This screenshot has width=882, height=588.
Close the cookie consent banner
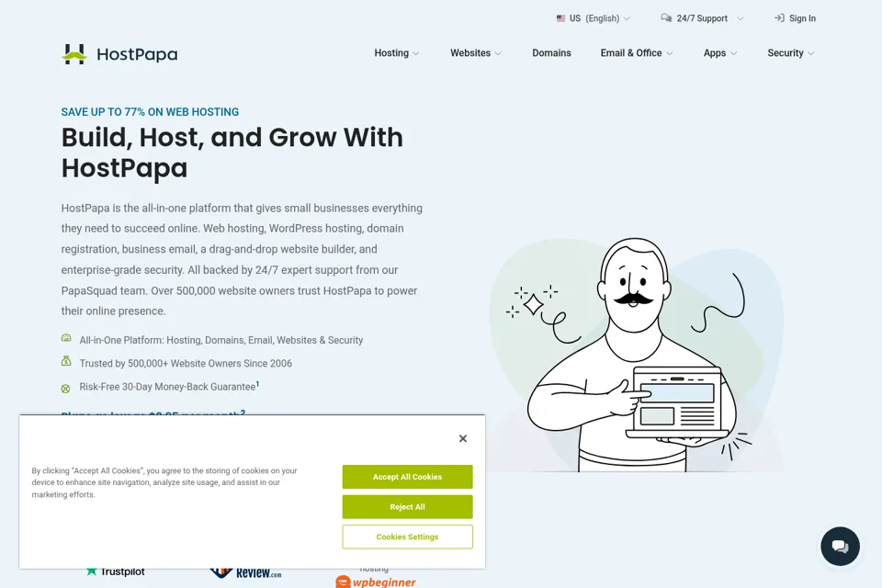click(x=462, y=438)
